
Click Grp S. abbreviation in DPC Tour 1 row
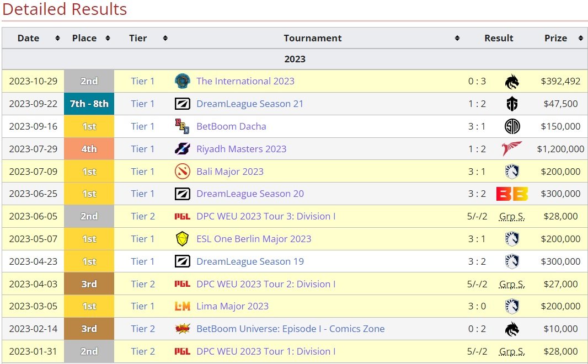[x=512, y=351]
